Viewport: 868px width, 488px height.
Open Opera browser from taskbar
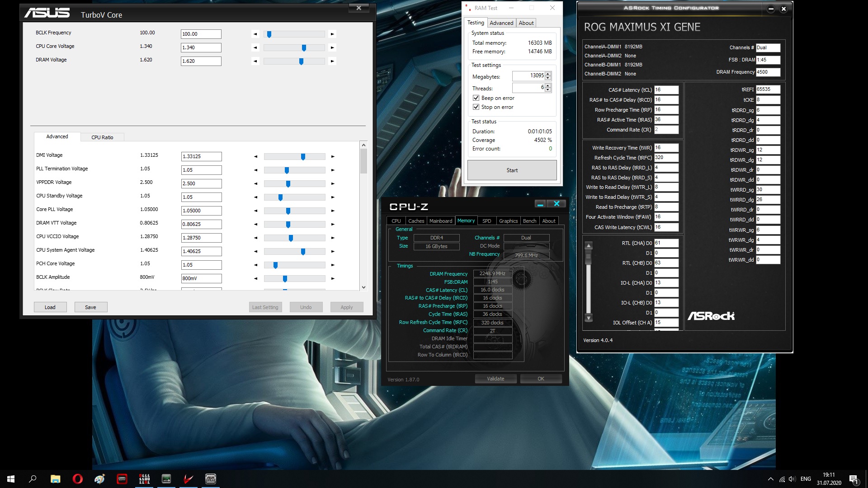tap(77, 479)
